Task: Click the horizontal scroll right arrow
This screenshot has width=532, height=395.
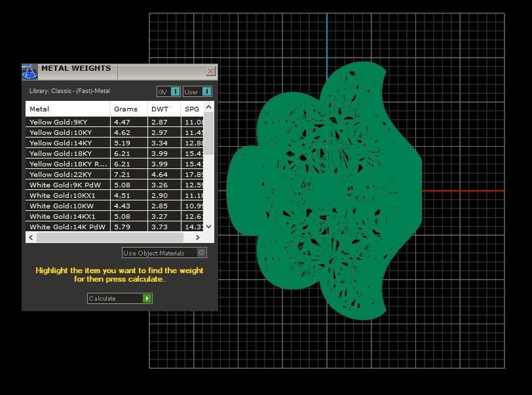Action: [x=198, y=237]
